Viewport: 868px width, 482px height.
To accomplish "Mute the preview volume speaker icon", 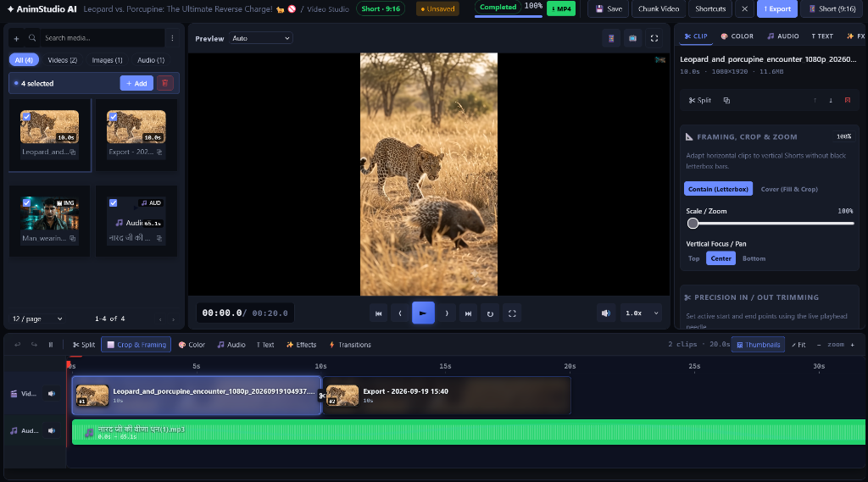I will (606, 313).
